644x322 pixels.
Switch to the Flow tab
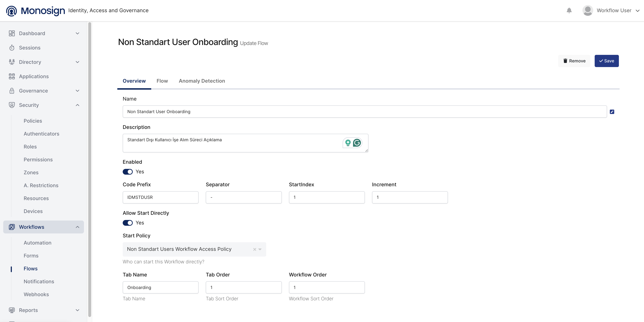click(x=162, y=81)
